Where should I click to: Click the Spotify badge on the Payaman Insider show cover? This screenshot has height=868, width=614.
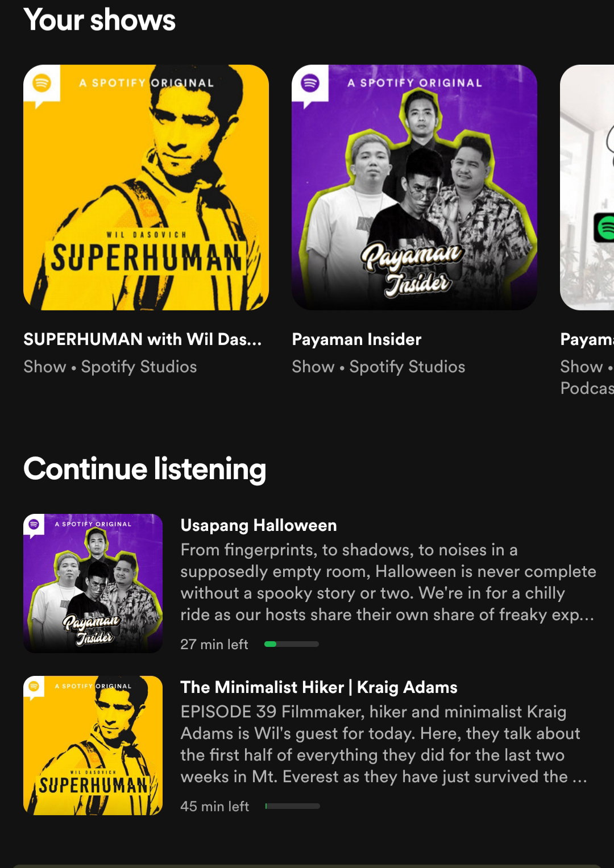click(x=310, y=84)
